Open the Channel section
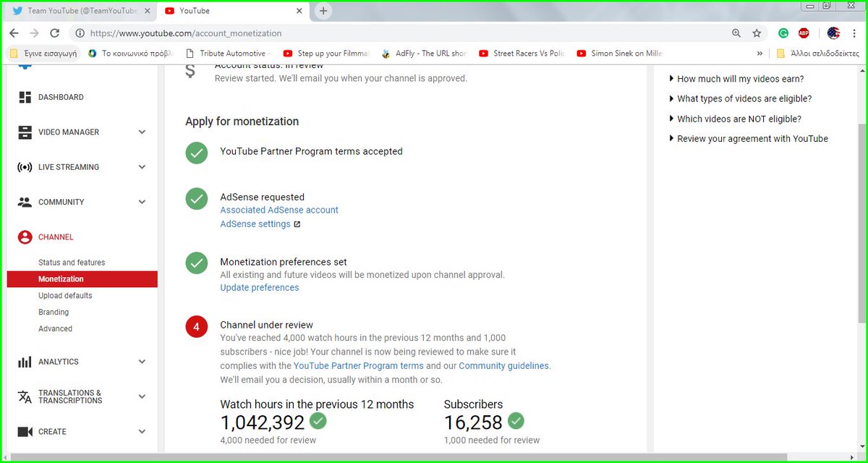This screenshot has height=463, width=868. pyautogui.click(x=56, y=237)
